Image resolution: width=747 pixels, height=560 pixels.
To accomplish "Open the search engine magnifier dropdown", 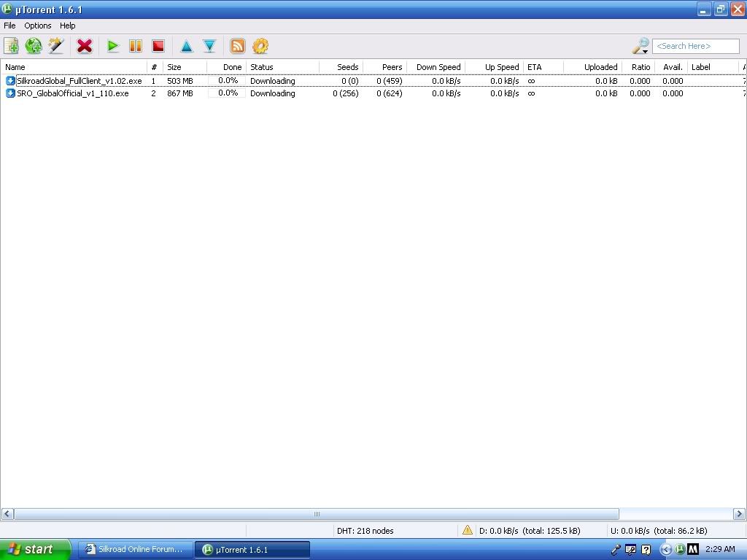I will (x=640, y=46).
